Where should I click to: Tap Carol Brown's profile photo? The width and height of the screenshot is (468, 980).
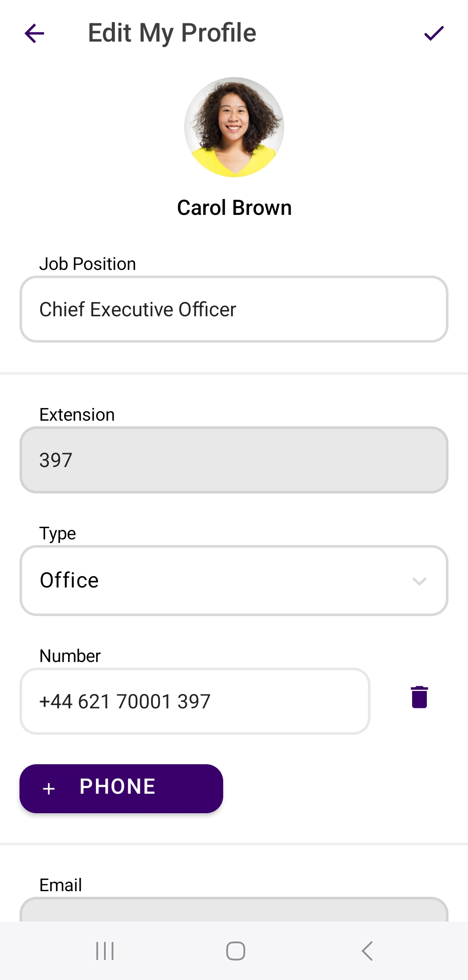point(234,127)
